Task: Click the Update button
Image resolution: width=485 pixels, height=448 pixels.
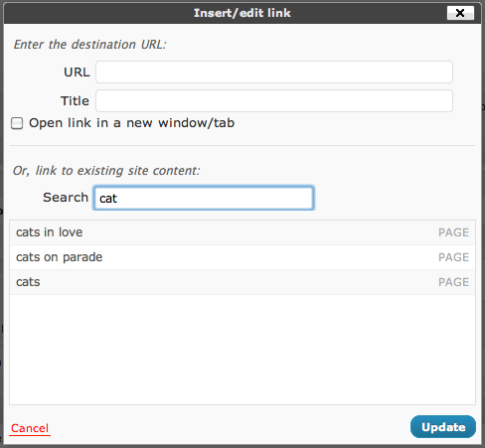Action: click(x=443, y=427)
